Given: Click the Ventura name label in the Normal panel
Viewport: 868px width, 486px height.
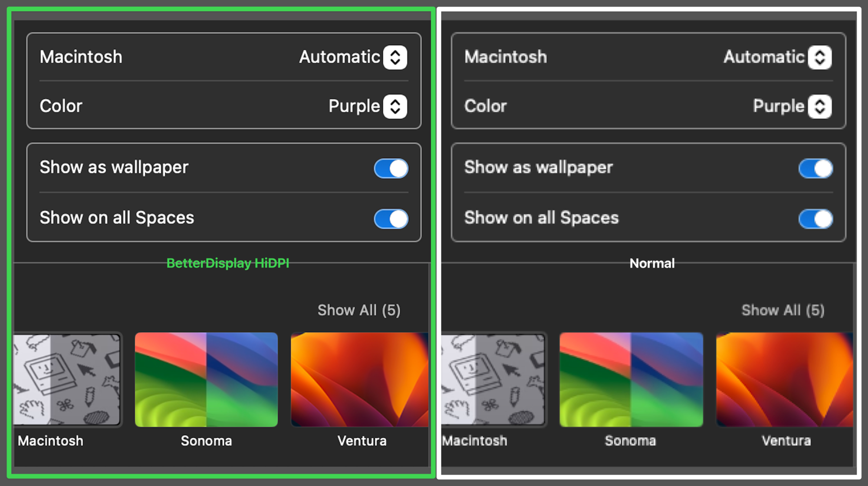Looking at the screenshot, I should coord(786,441).
